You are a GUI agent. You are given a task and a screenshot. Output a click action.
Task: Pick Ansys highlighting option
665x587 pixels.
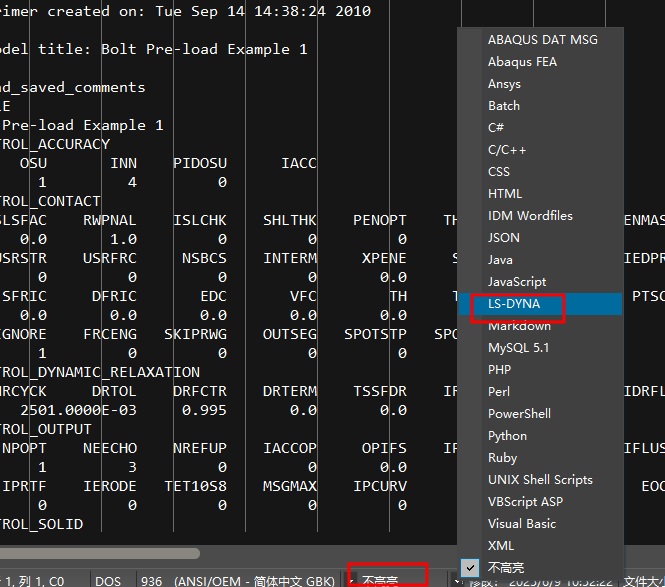coord(540,84)
